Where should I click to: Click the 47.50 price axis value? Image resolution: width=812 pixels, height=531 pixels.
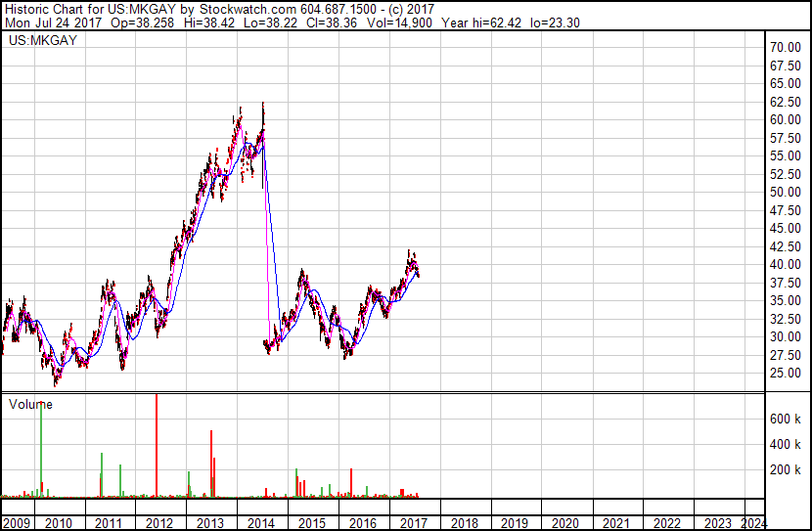point(786,210)
